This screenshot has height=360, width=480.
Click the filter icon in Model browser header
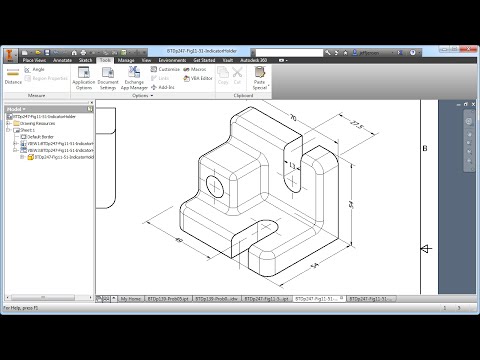click(90, 109)
